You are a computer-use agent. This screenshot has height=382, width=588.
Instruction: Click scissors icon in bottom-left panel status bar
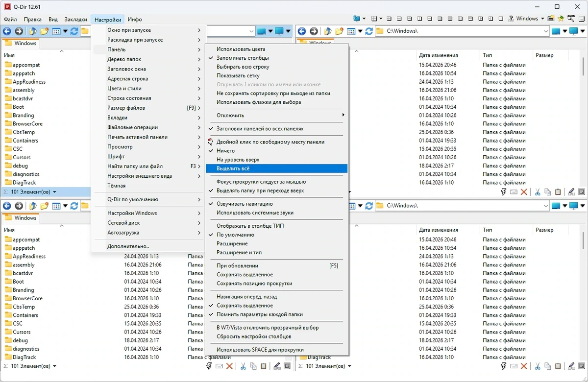click(x=242, y=366)
